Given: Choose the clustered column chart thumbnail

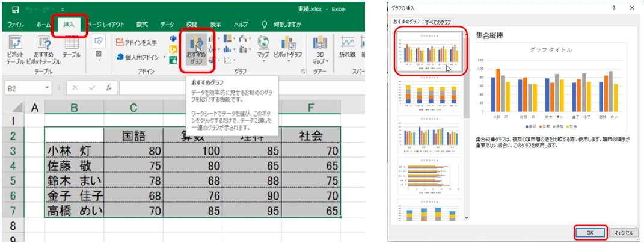Looking at the screenshot, I should [429, 51].
